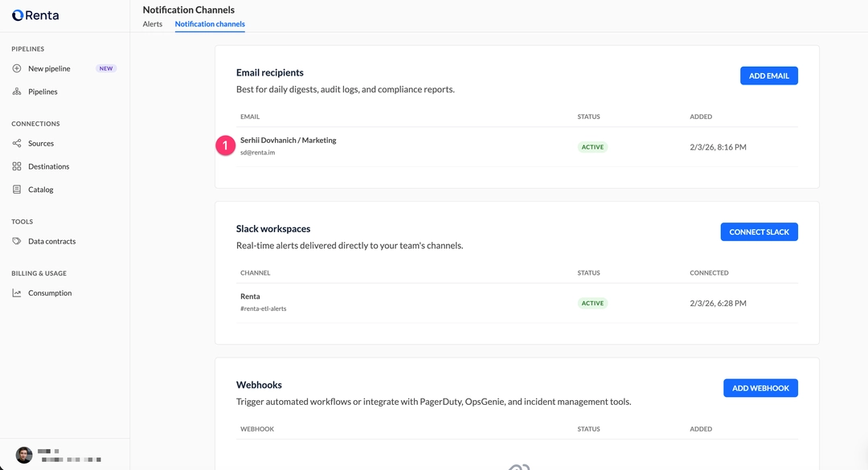Viewport: 868px width, 470px height.
Task: Click the sd@renta.im email address
Action: (x=257, y=153)
